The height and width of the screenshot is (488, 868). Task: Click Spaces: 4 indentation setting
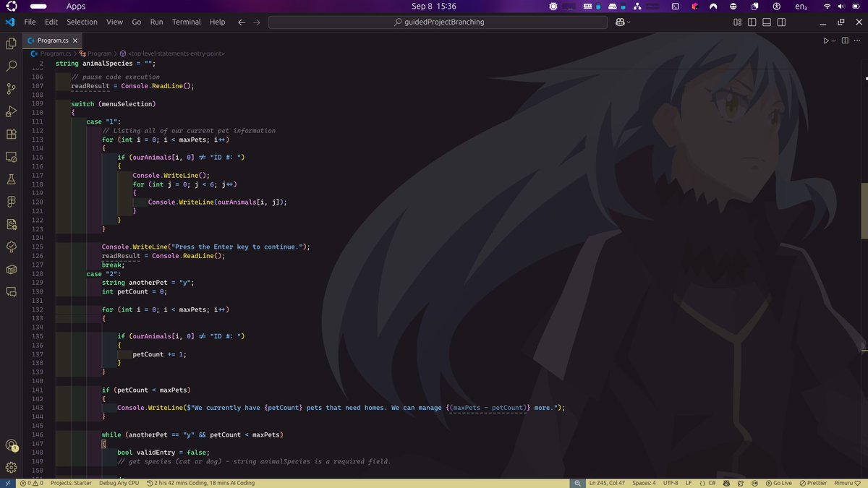pyautogui.click(x=644, y=482)
